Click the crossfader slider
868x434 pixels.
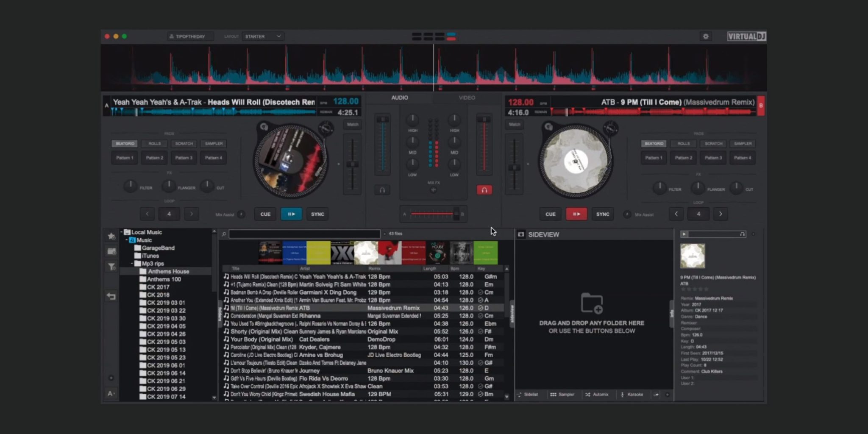[x=433, y=214]
